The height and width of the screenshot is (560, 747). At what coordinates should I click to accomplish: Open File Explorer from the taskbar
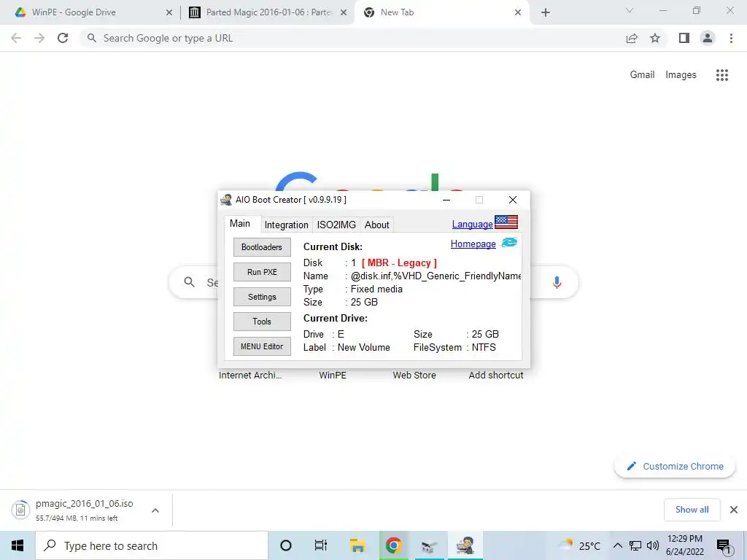(x=357, y=545)
